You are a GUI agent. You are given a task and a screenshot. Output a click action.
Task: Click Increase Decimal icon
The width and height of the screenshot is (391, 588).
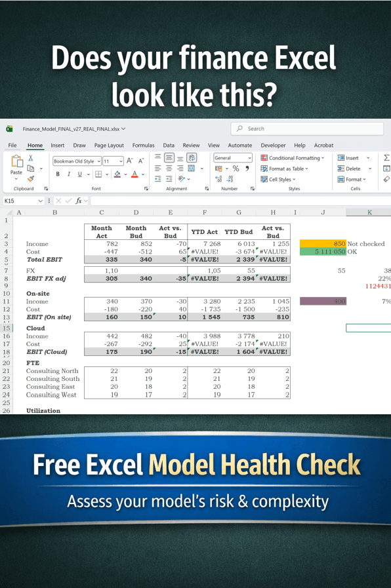(x=218, y=179)
